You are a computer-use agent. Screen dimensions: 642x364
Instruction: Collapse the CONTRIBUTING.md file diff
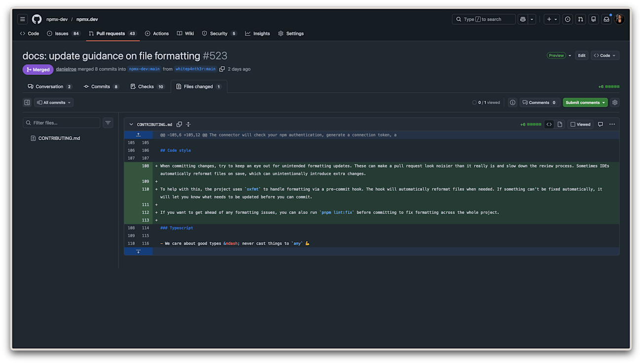pos(131,124)
